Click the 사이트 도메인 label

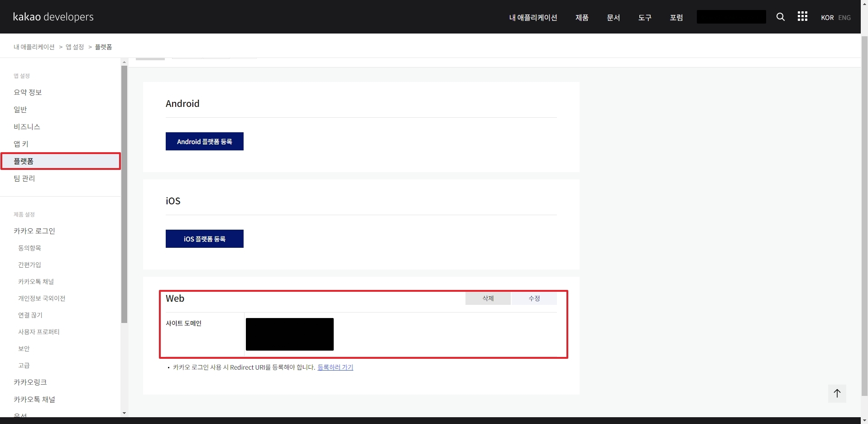tap(183, 323)
